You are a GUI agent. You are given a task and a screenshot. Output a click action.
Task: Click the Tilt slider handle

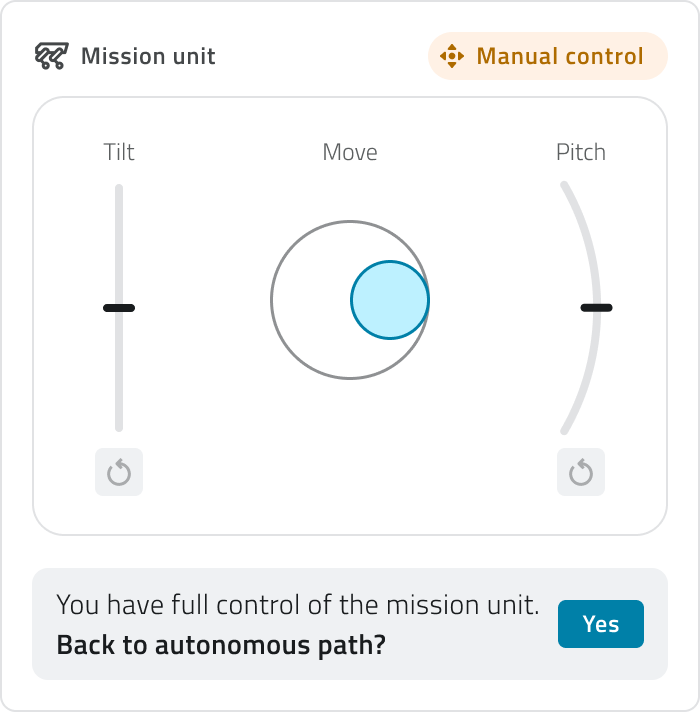119,308
